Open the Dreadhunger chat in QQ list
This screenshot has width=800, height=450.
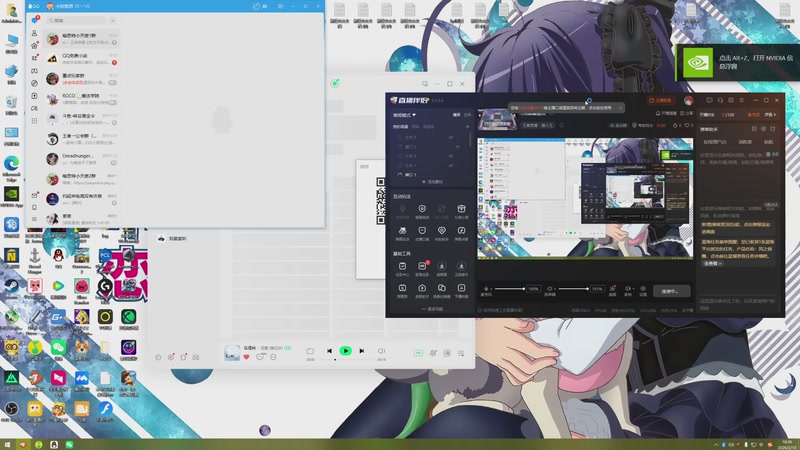pos(82,159)
